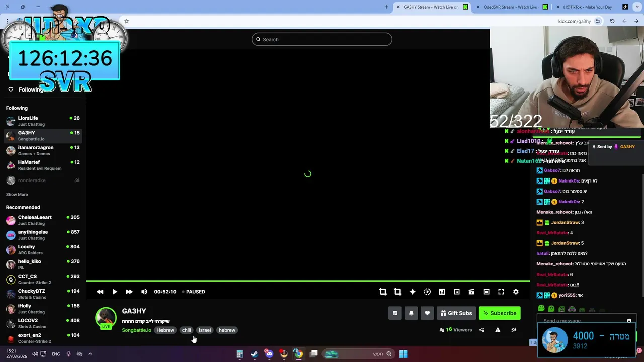
Task: Open HaMartef channel in sidebar
Action: point(43,165)
